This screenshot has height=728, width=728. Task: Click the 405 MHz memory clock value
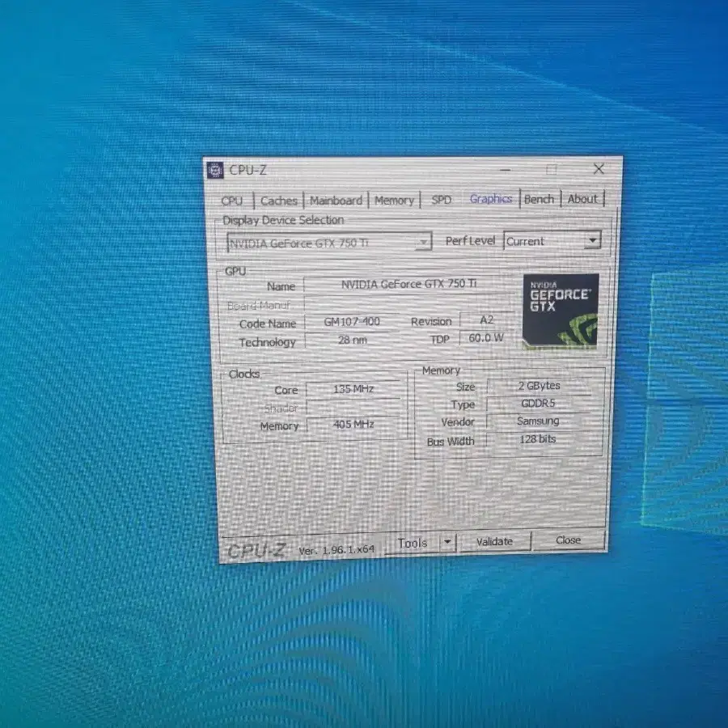353,424
